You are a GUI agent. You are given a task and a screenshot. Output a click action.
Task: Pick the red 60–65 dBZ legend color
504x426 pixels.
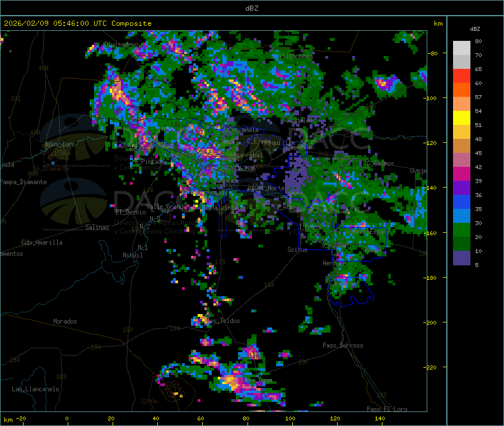pyautogui.click(x=461, y=76)
